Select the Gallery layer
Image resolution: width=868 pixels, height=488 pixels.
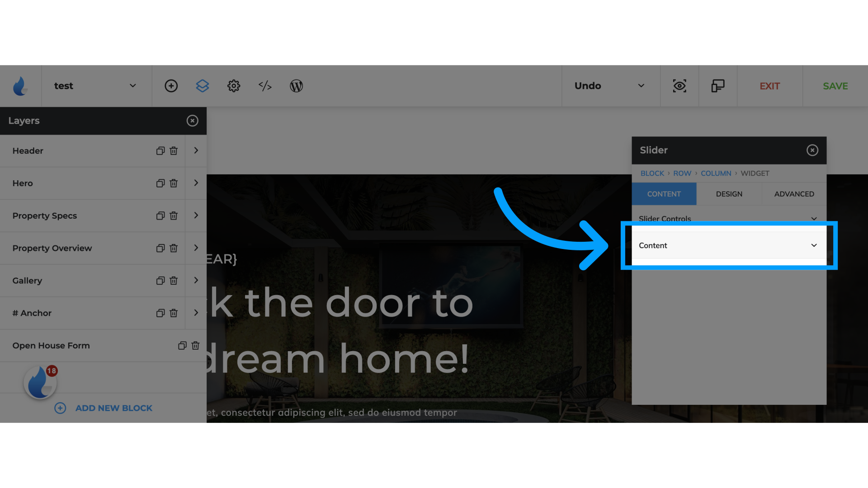pyautogui.click(x=27, y=280)
